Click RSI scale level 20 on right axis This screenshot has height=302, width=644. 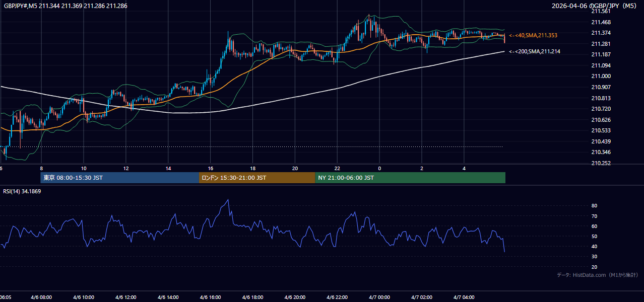point(594,267)
